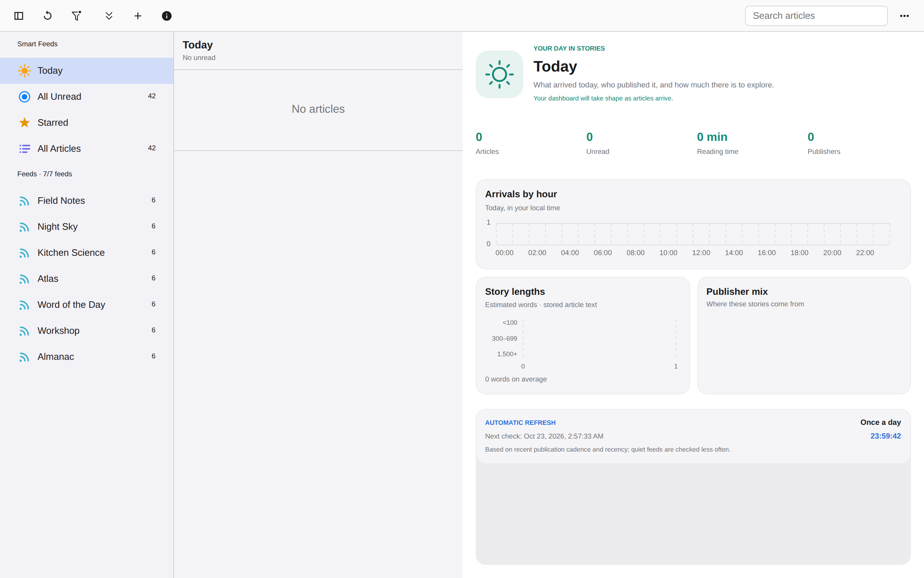Click the large green sun dashboard icon
Image resolution: width=924 pixels, height=578 pixels.
pyautogui.click(x=500, y=74)
